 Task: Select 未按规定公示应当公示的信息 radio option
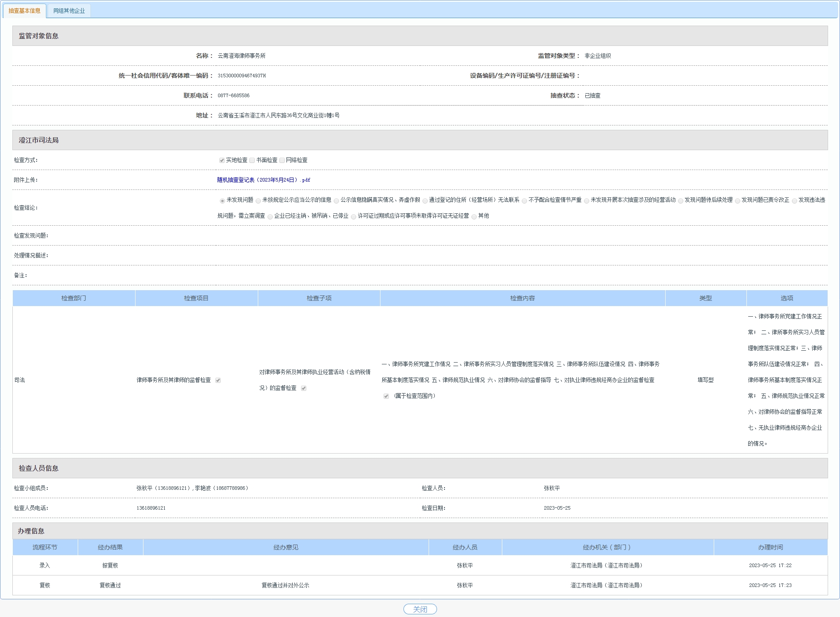pyautogui.click(x=258, y=201)
